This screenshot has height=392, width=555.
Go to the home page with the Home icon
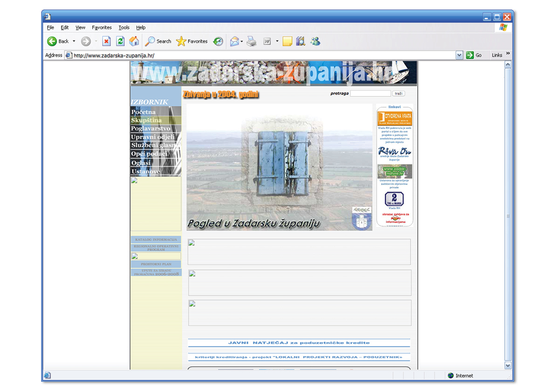(134, 41)
